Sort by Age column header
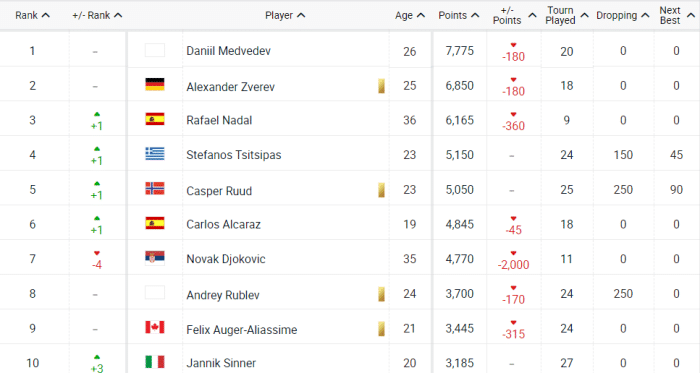Screen dimensions: 700x373 click(409, 15)
